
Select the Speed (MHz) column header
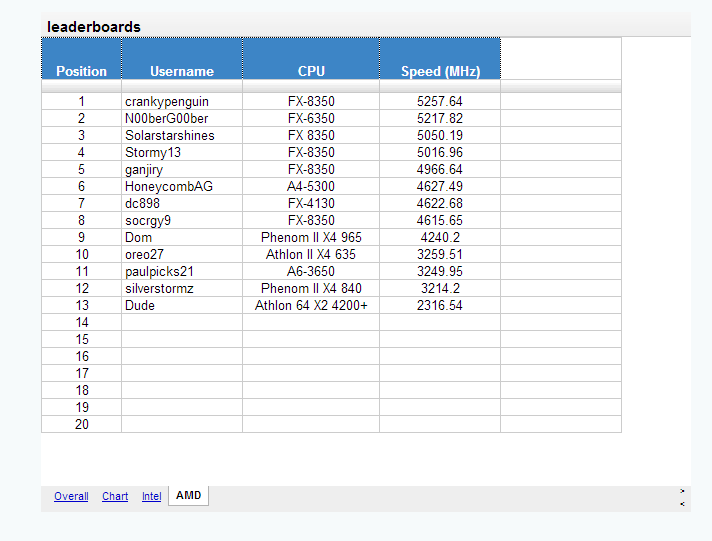tap(440, 59)
